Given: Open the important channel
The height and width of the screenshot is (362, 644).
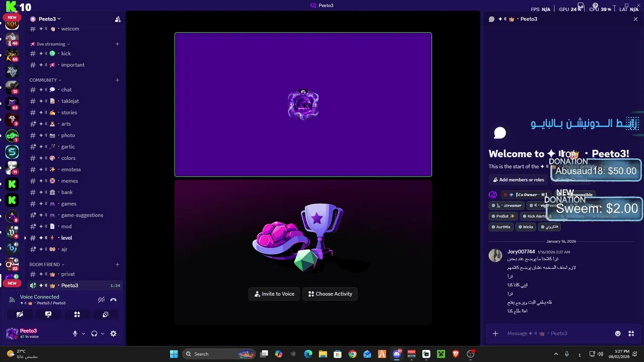Looking at the screenshot, I should [74, 65].
